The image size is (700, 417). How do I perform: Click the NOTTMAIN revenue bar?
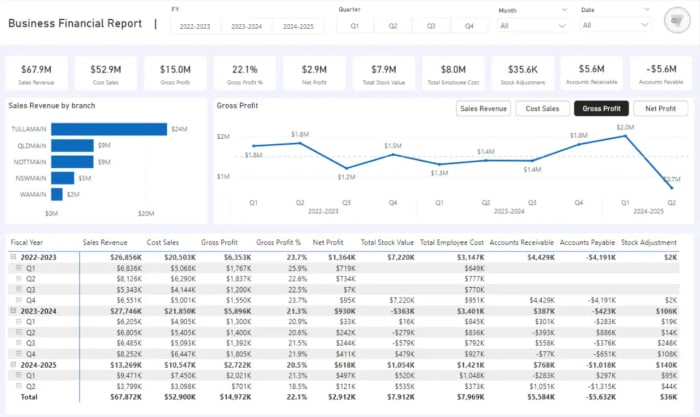point(72,162)
